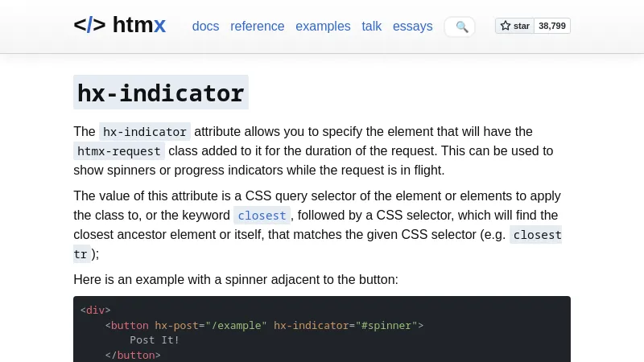Click the "Post It!" text in code
The image size is (644, 362).
(x=155, y=340)
